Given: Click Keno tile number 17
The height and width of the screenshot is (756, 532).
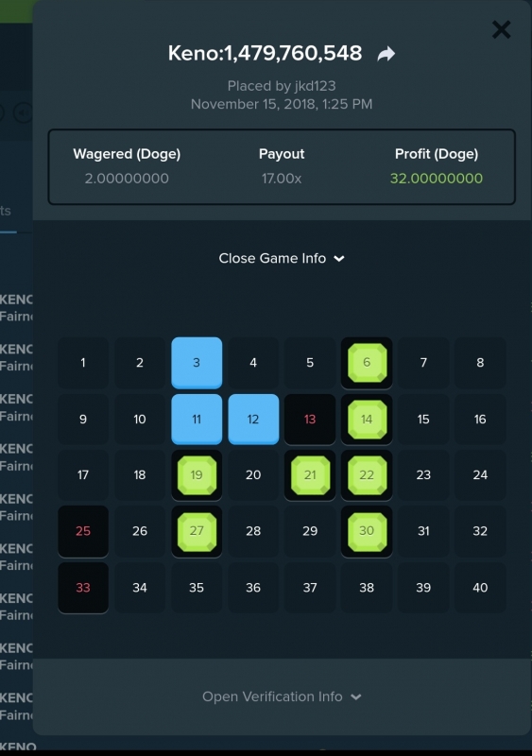Looking at the screenshot, I should coord(83,475).
